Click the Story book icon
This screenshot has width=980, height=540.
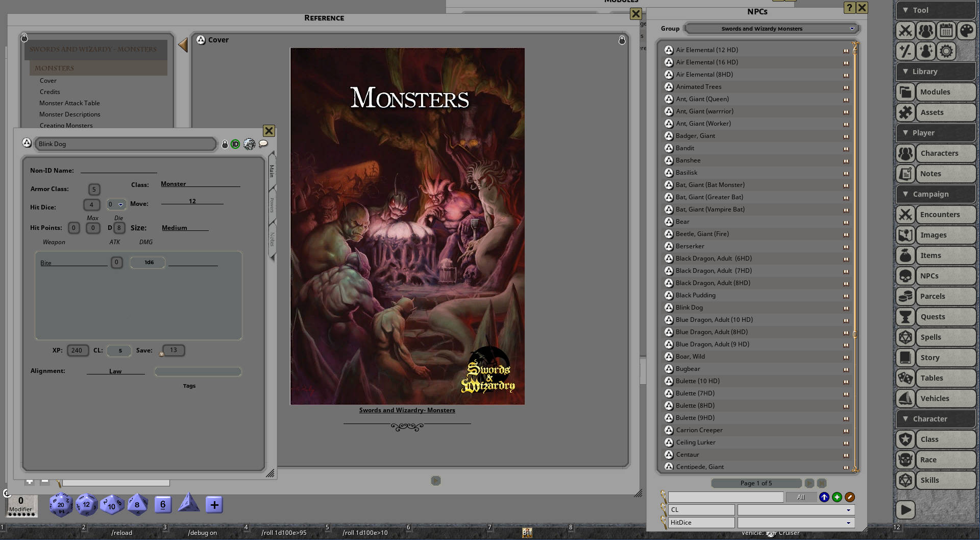905,358
